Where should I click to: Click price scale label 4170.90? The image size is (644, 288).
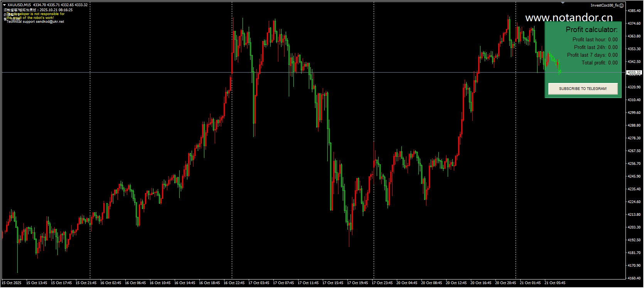634,266
